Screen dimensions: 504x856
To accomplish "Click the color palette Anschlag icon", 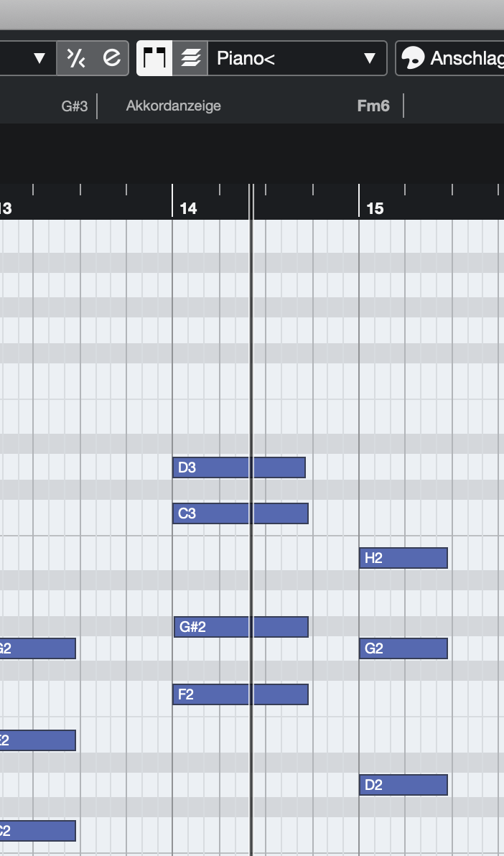I will [x=413, y=58].
